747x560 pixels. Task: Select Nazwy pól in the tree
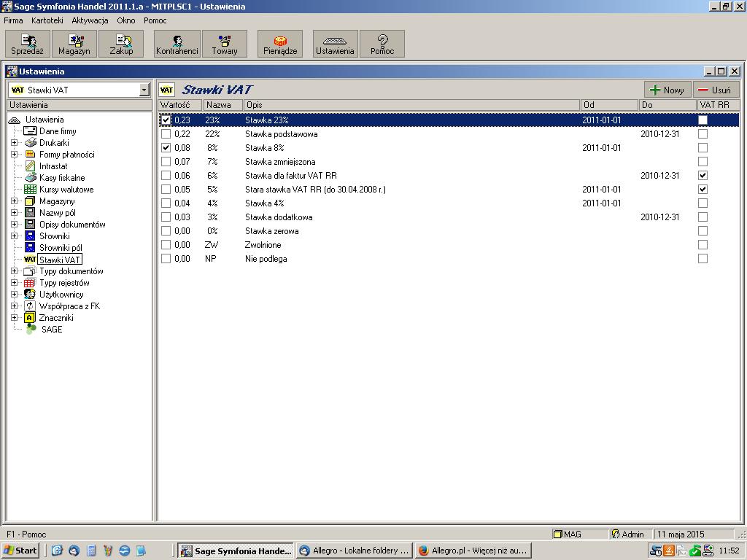click(57, 213)
